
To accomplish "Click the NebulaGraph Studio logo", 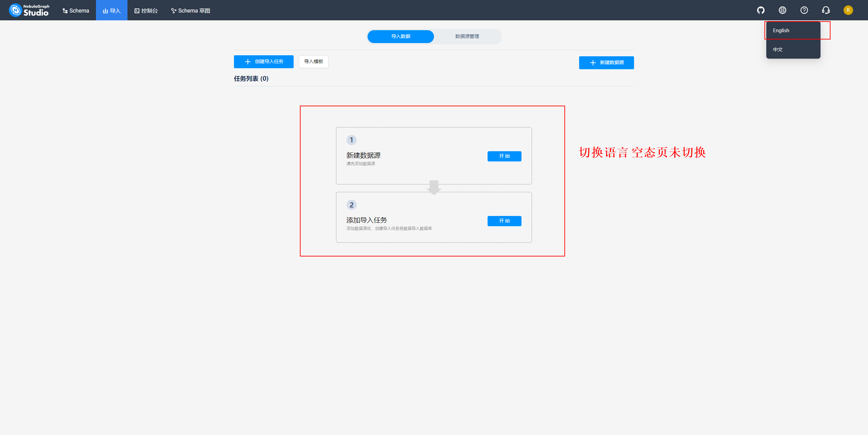I will point(28,10).
